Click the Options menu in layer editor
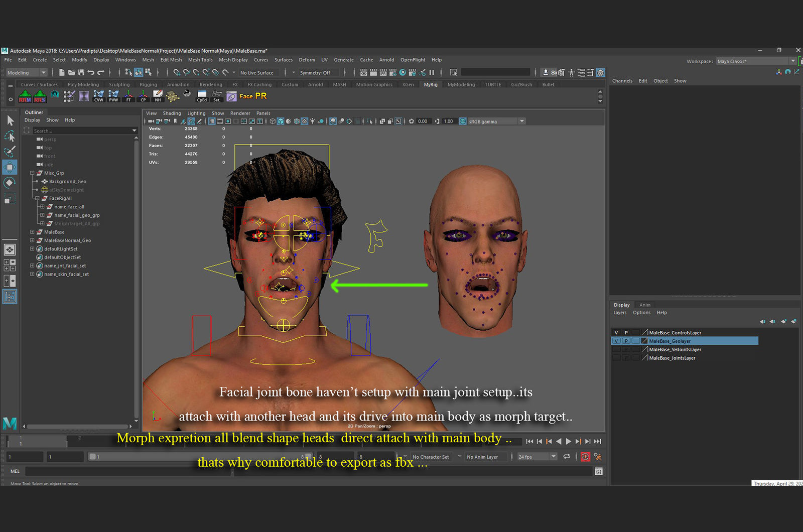 pyautogui.click(x=641, y=313)
